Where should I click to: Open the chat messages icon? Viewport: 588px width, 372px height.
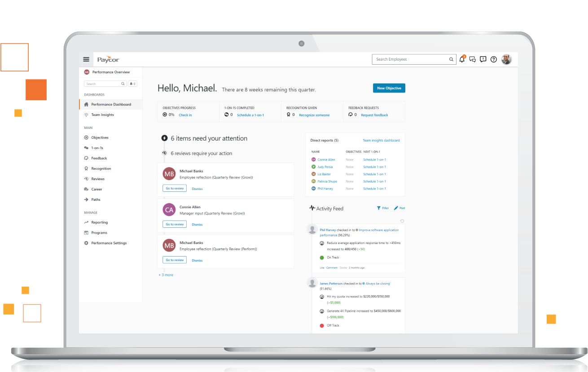(473, 59)
